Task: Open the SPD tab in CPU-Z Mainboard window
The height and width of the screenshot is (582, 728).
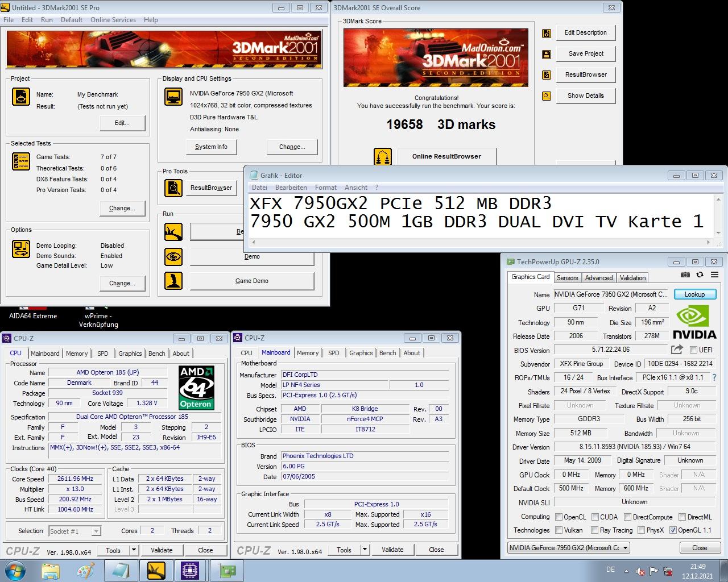Action: click(x=334, y=353)
